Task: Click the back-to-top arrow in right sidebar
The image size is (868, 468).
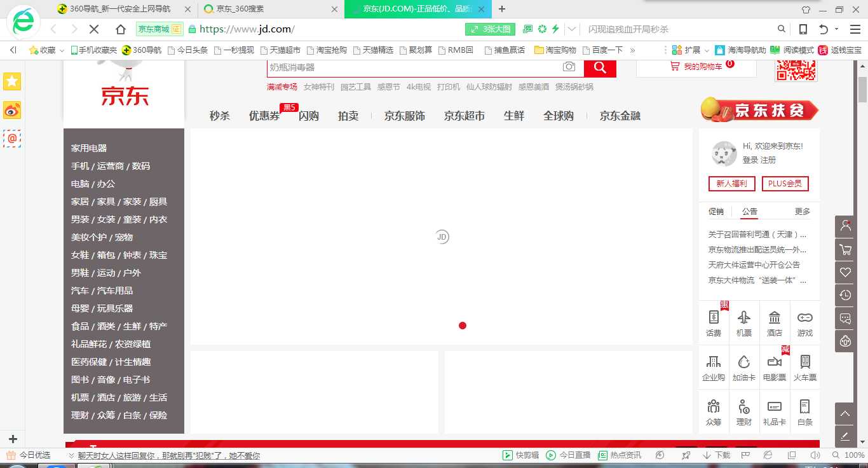Action: coord(845,413)
